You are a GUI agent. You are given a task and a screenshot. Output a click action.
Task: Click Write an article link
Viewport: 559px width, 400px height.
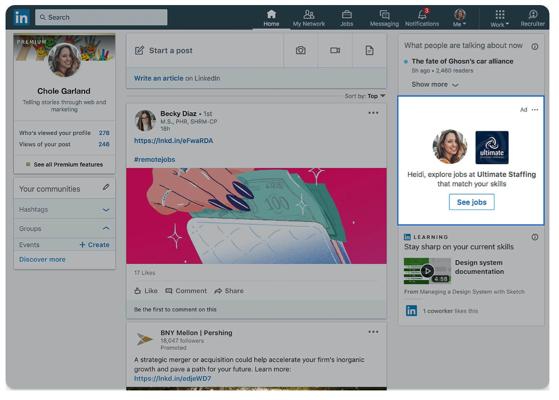[x=158, y=78]
